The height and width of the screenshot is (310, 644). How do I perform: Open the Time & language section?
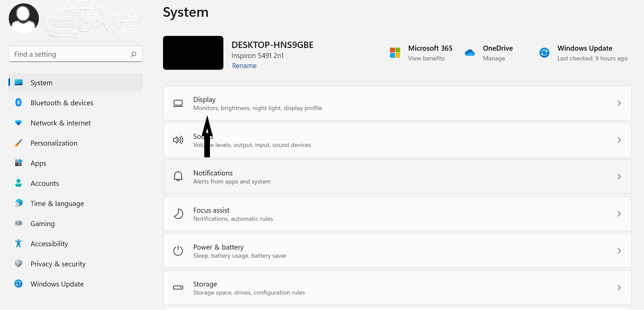coord(57,203)
